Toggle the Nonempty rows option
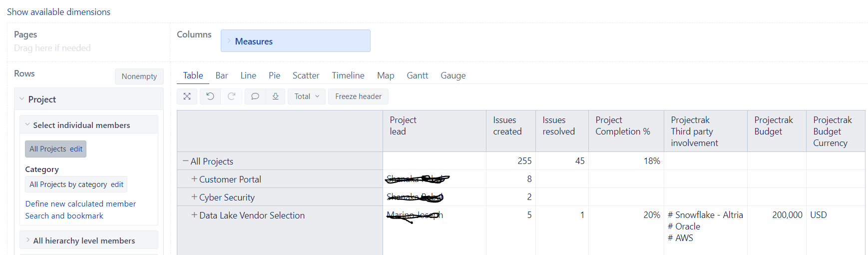The height and width of the screenshot is (255, 868). click(x=139, y=76)
